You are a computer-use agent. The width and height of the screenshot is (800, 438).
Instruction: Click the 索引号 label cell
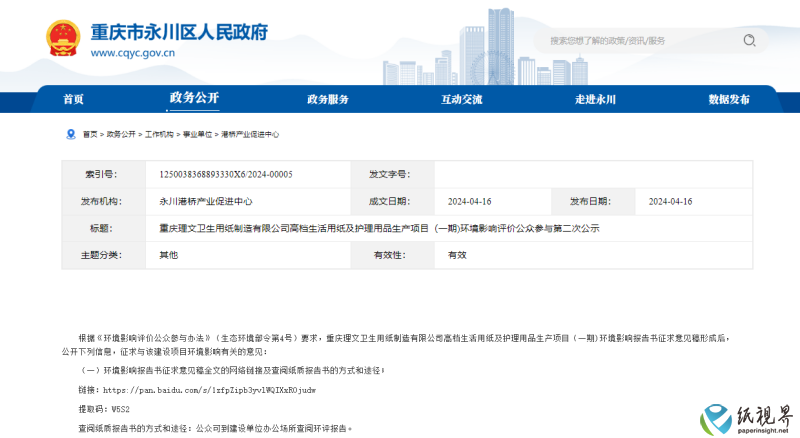[x=104, y=175]
